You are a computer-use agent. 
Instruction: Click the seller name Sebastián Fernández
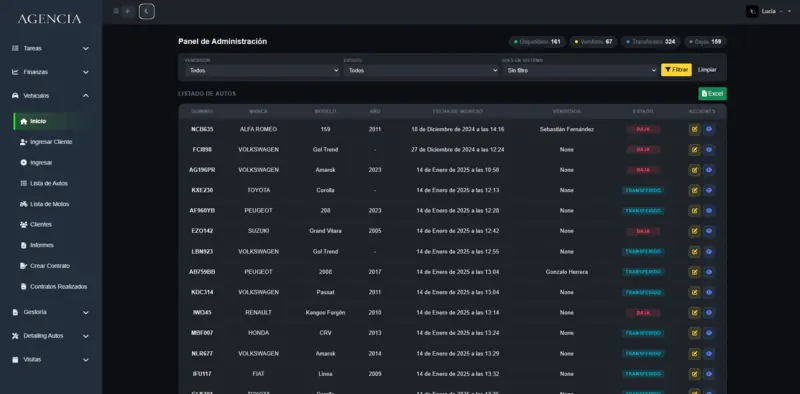566,130
